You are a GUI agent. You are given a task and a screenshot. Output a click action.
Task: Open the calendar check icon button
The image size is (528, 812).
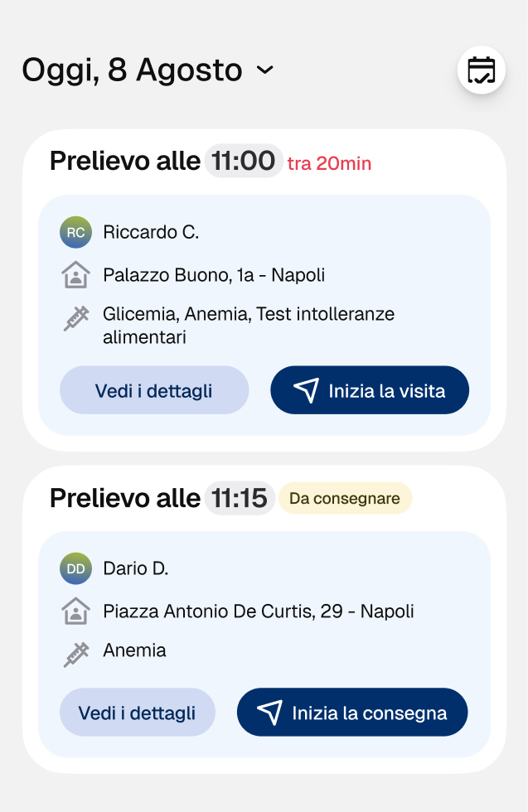coord(481,70)
